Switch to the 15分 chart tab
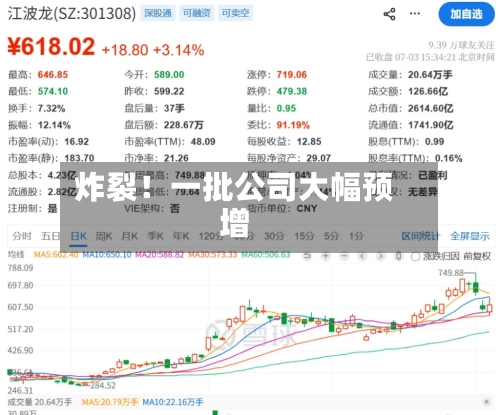The height and width of the screenshot is (415, 500). 304,236
